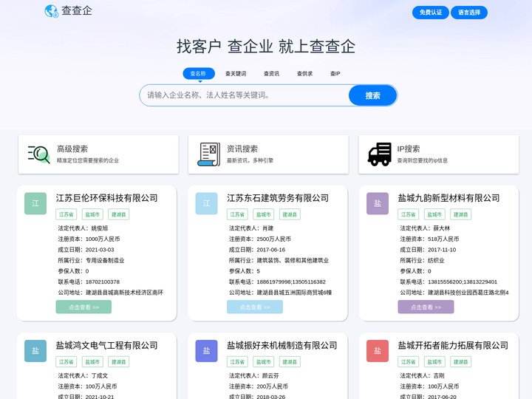Viewport: 532px width, 399px height.
Task: Click the teal 盐 avatar for 盐城鸿文电气工程
Action: 35,351
